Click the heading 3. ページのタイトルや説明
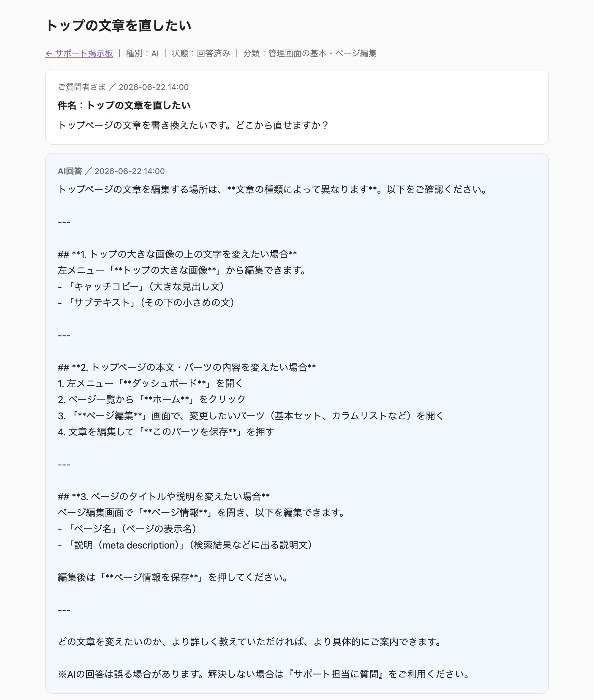 (x=164, y=497)
